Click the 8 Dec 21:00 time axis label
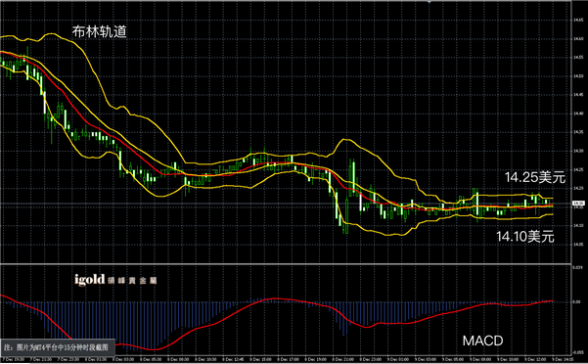 pyautogui.click(x=342, y=359)
